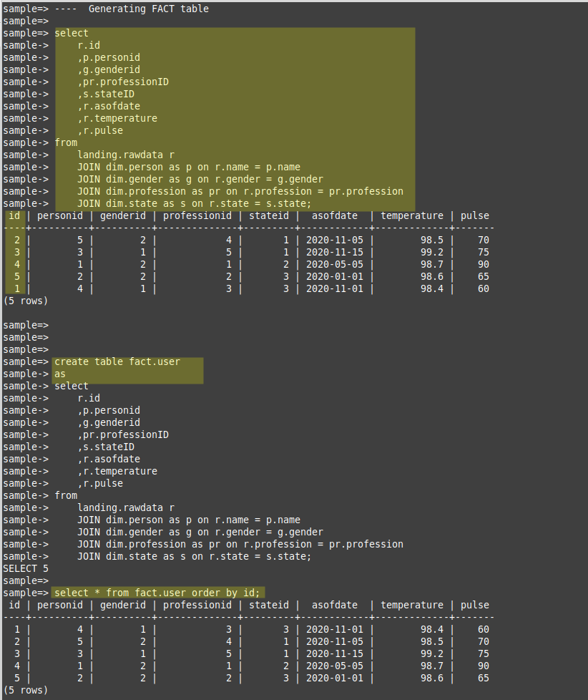This screenshot has width=588, height=700.
Task: Click the 'professionid' header in the lower table
Action: pyautogui.click(x=197, y=604)
